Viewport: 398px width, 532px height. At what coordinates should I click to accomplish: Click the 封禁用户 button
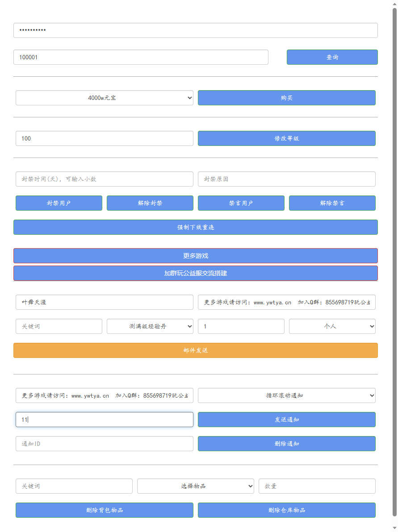click(x=59, y=203)
